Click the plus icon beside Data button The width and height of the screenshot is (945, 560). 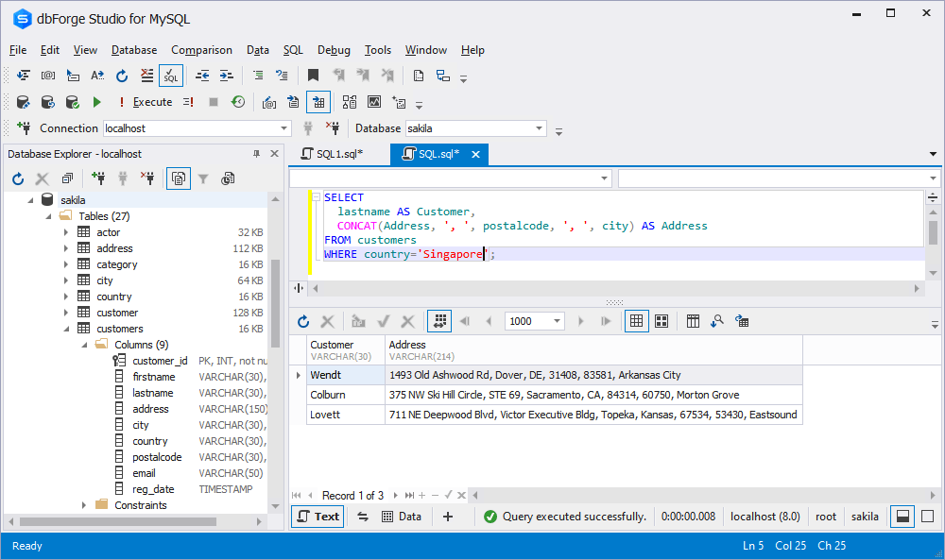[448, 517]
